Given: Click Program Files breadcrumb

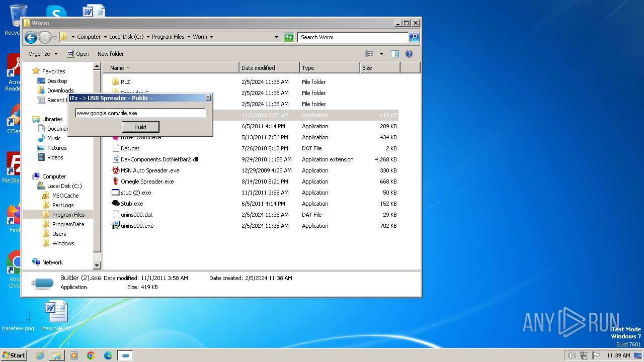Looking at the screenshot, I should pos(168,37).
